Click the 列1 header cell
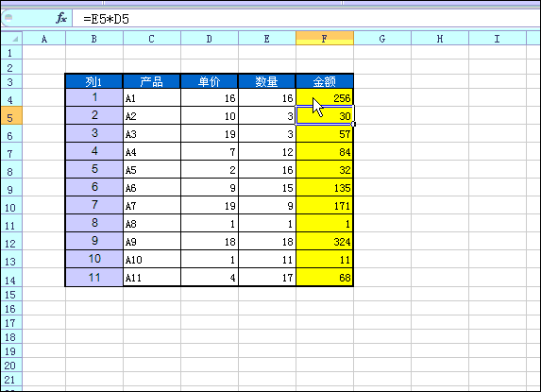Image resolution: width=541 pixels, height=392 pixels. coord(94,81)
